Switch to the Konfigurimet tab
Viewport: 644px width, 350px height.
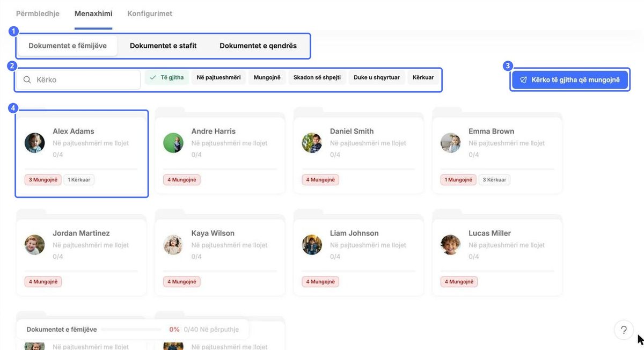click(x=150, y=13)
